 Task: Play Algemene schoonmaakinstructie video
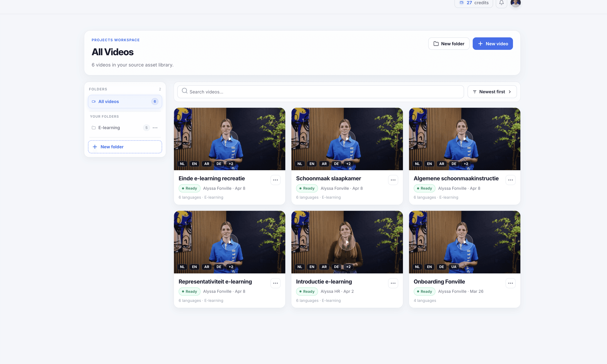465,139
